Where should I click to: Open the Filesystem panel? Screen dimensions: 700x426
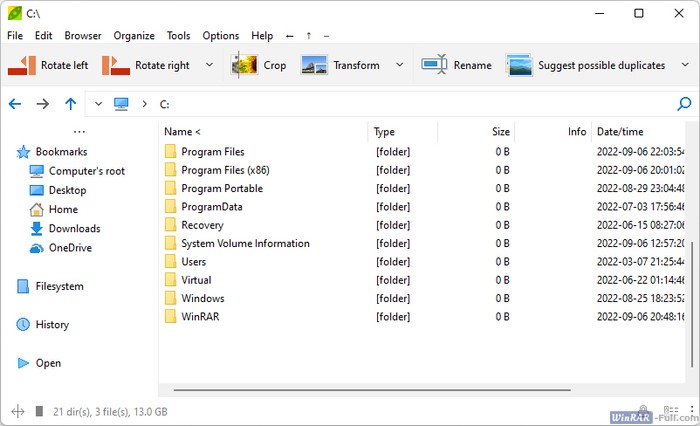59,286
